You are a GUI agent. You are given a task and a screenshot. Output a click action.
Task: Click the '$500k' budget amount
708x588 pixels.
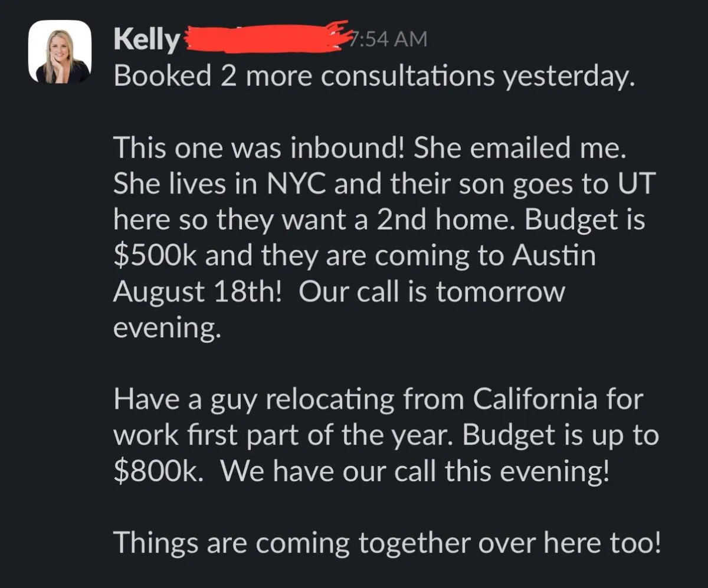155,257
